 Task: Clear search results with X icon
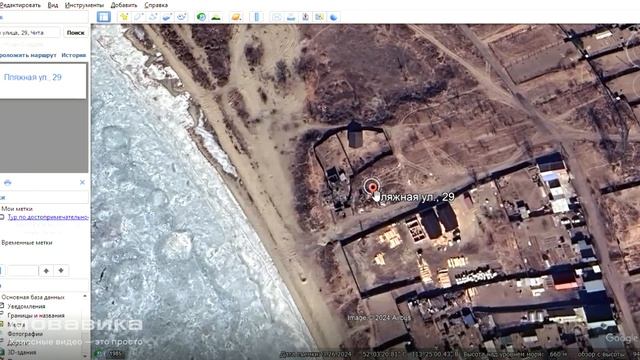tap(82, 182)
